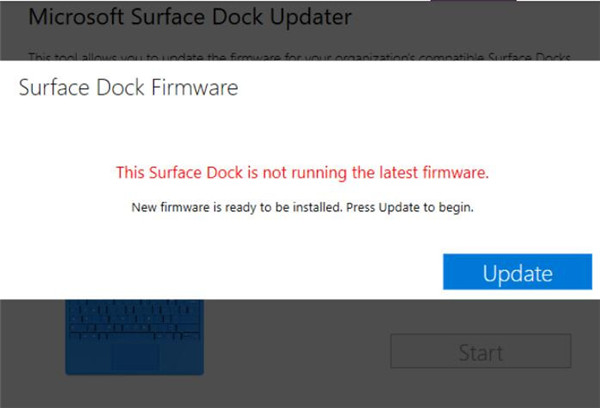Click the word 'Firmware' in the dialog heading

click(195, 87)
